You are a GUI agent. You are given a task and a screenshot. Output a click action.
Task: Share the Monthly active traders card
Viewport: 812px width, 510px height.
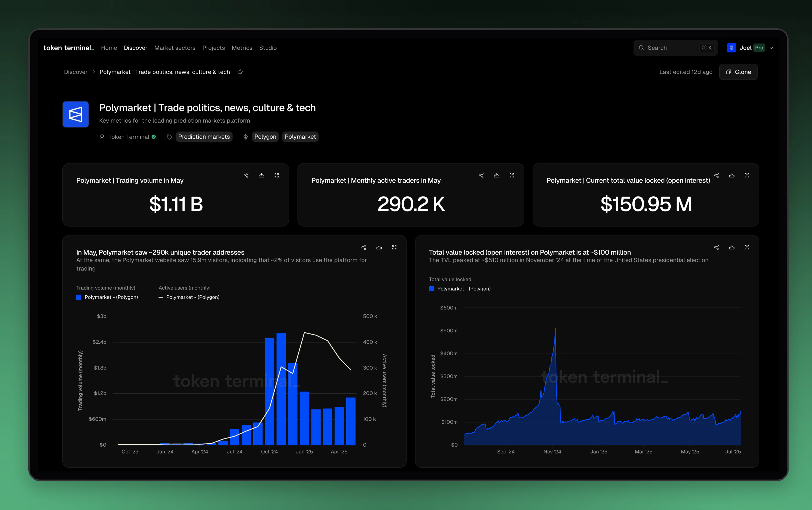coord(481,175)
